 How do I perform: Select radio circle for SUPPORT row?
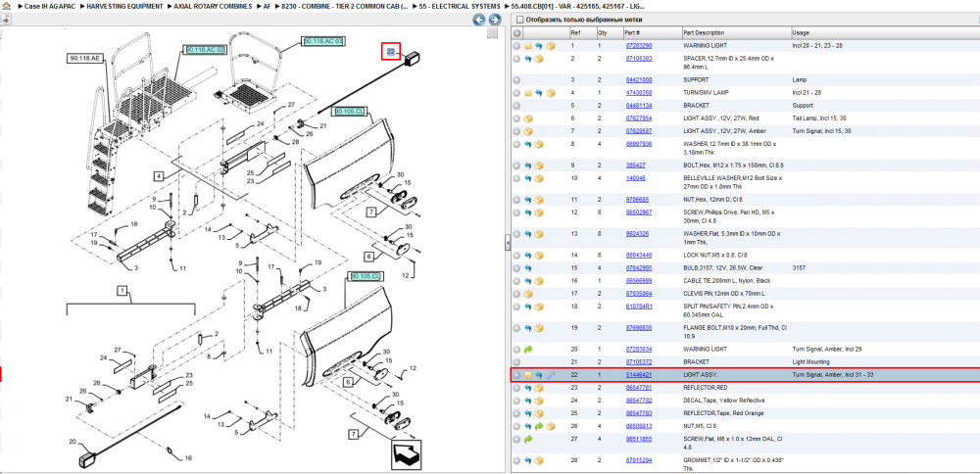[516, 80]
